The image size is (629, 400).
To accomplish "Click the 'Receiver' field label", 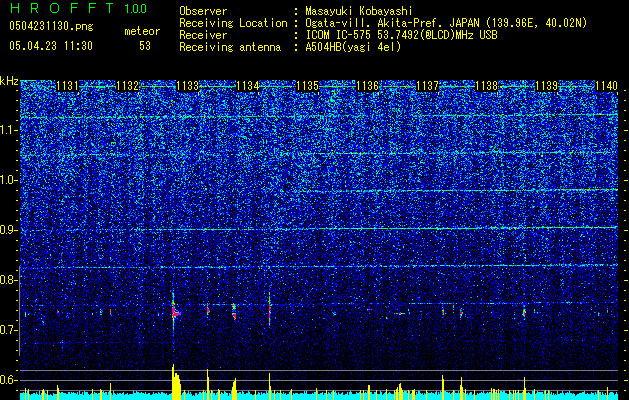I will click(x=203, y=35).
